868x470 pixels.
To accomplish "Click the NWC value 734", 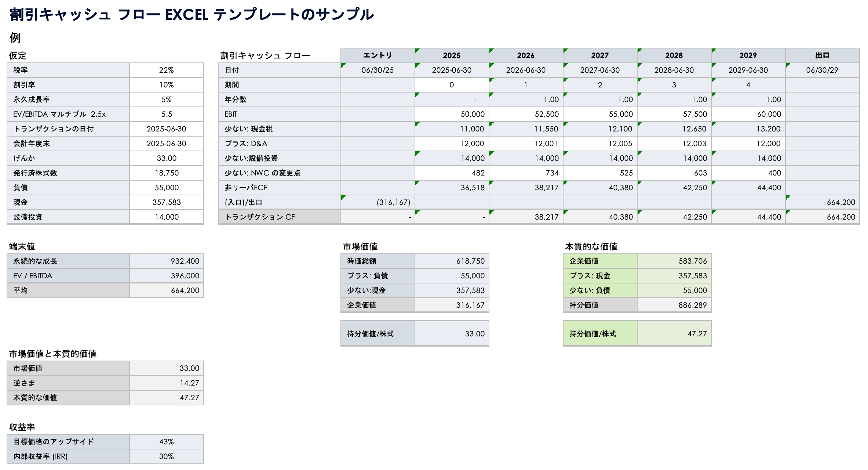I will point(526,173).
